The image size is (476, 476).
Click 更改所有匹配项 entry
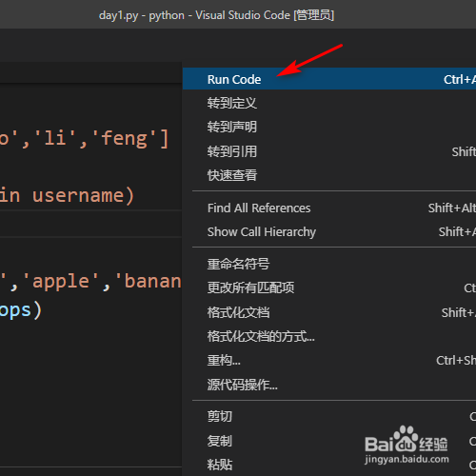click(329, 288)
